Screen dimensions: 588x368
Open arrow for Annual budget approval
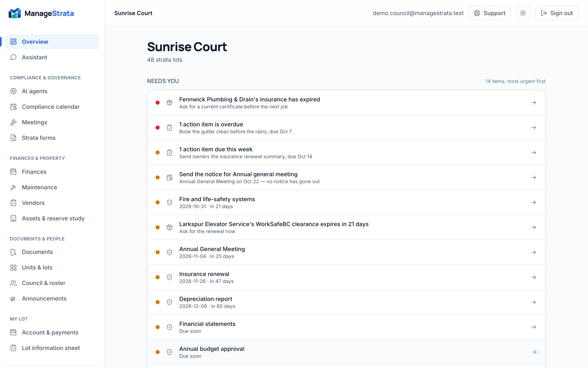click(534, 352)
